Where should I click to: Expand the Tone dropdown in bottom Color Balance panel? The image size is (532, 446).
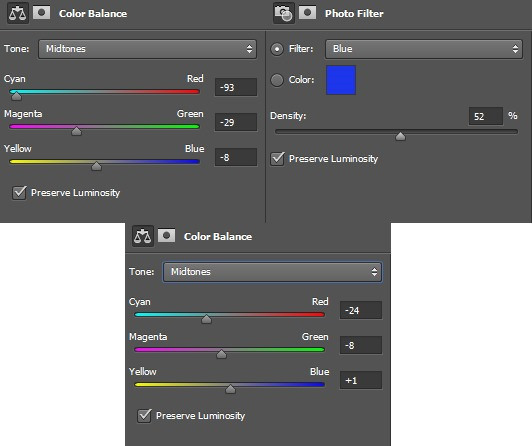click(x=272, y=272)
